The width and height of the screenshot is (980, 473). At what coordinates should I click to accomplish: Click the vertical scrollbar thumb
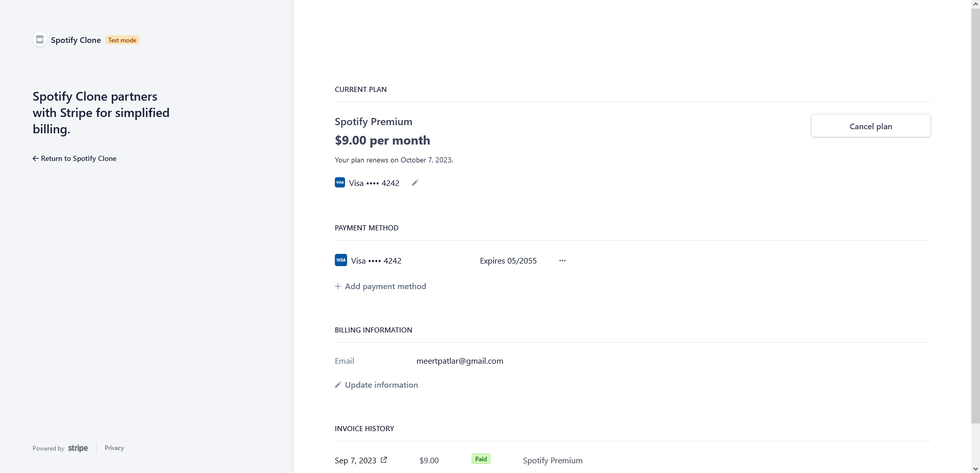click(975, 216)
